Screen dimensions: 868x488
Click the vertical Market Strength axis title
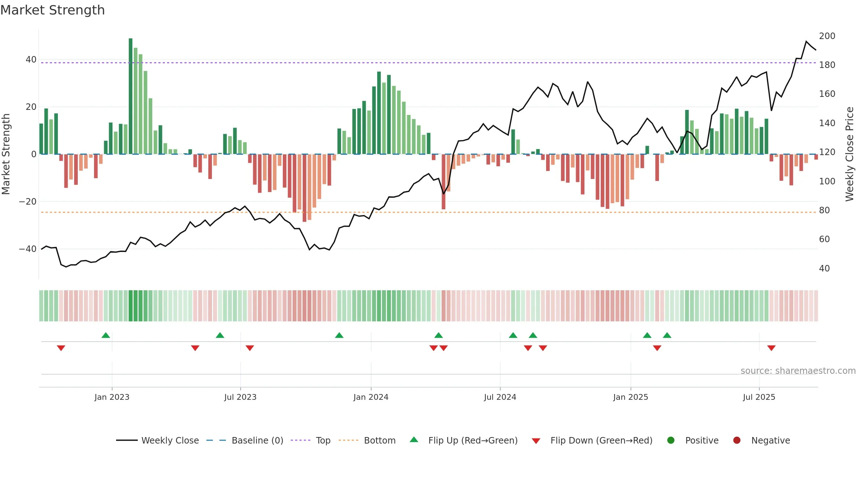[x=6, y=154]
